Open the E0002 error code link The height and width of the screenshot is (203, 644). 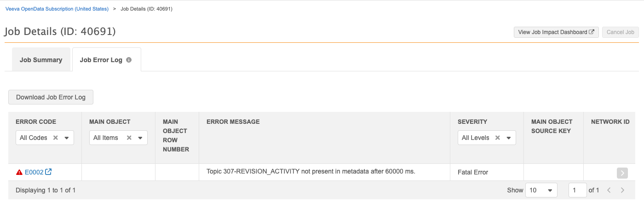pos(34,172)
